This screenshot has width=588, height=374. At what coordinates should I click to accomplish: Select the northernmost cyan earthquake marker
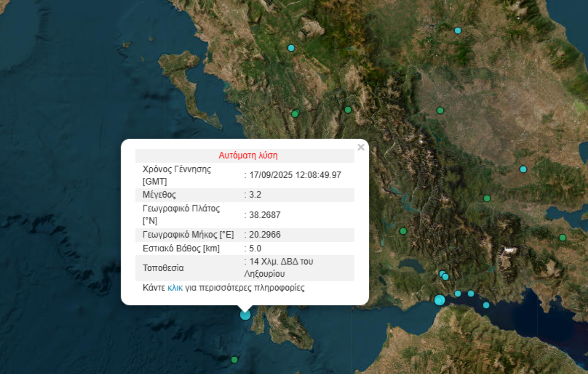pos(458,30)
